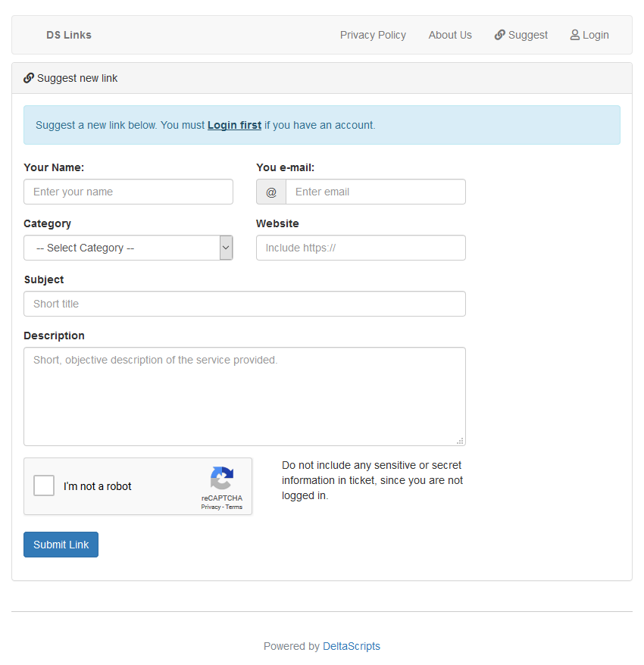
Task: Click the "You e-mail:" label
Action: tap(285, 167)
